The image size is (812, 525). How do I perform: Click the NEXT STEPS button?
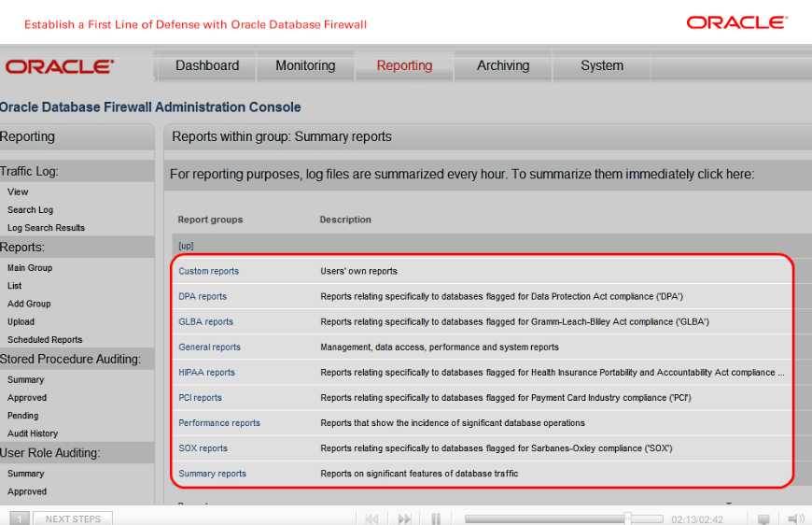(x=73, y=518)
